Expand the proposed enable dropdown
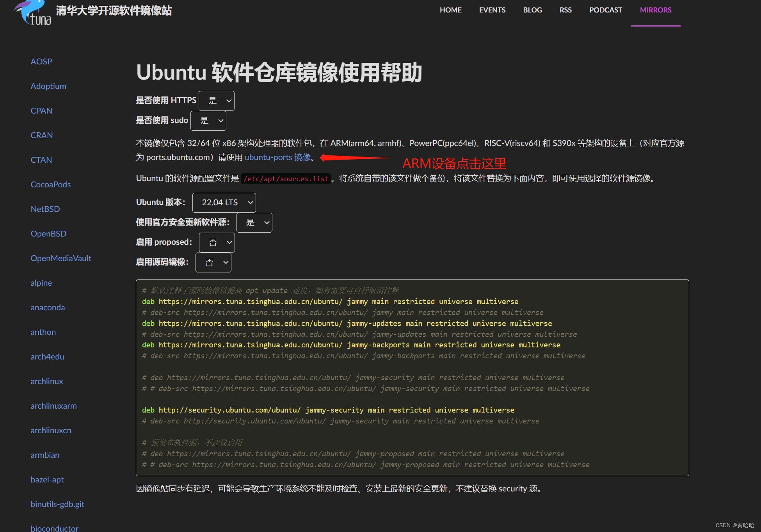The height and width of the screenshot is (532, 761). 217,242
